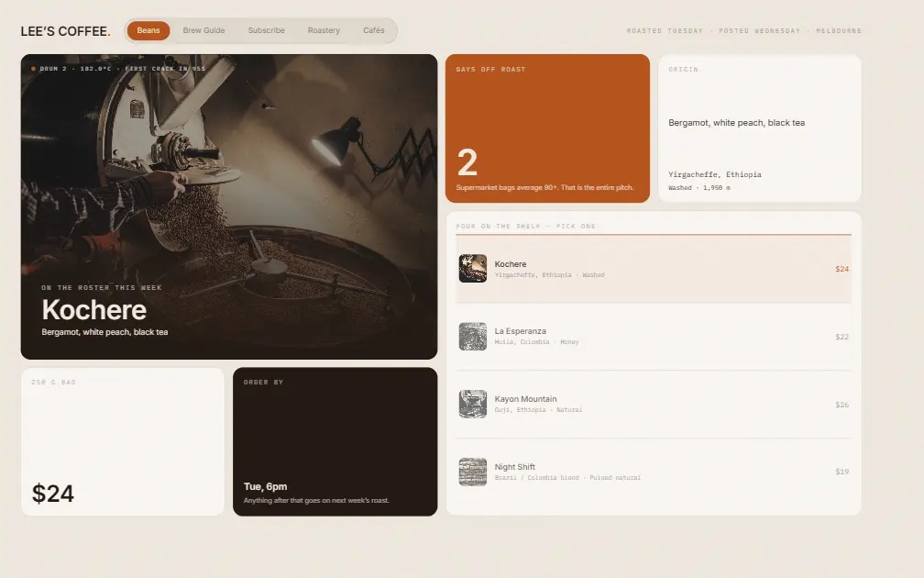Click the 'Washed · 1,950 m' detail
Image resolution: width=924 pixels, height=578 pixels.
699,188
